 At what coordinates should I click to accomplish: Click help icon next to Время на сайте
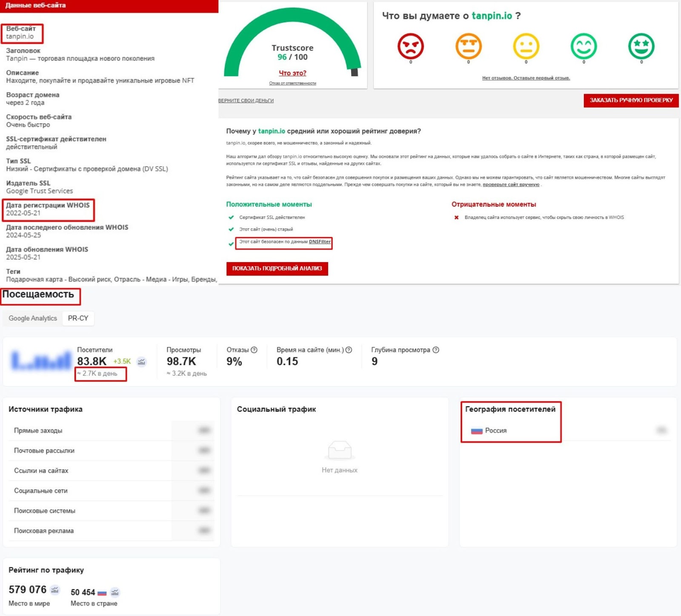349,350
